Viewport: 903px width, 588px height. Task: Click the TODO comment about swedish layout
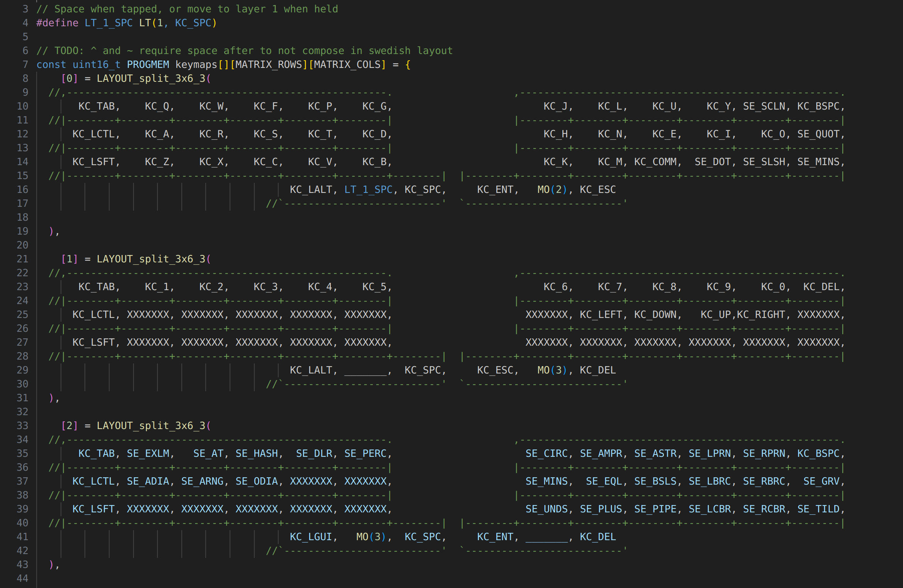244,51
